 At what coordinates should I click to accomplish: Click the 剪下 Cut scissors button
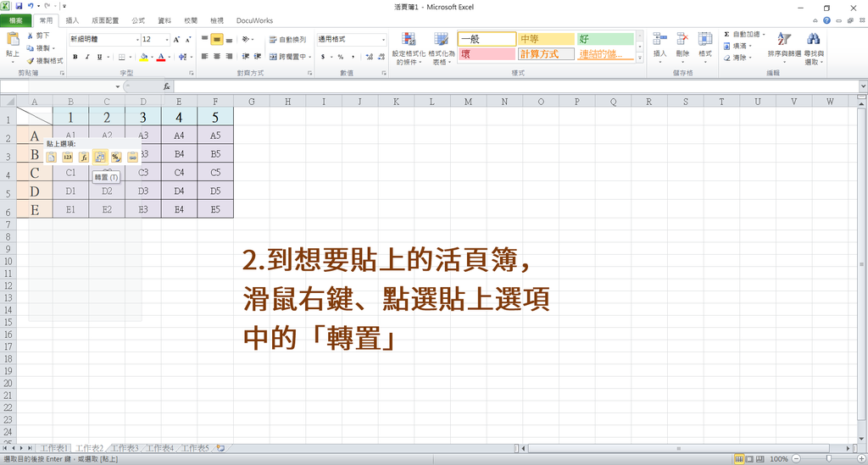pos(37,36)
